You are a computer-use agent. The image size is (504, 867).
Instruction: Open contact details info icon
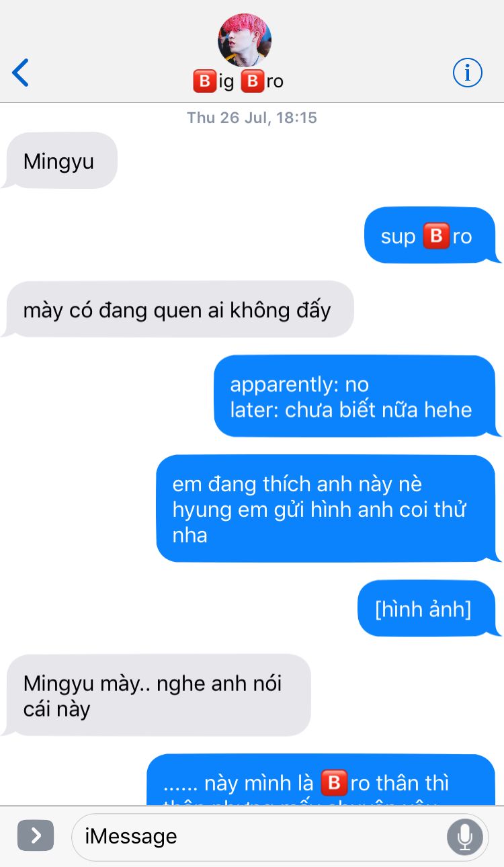(467, 73)
